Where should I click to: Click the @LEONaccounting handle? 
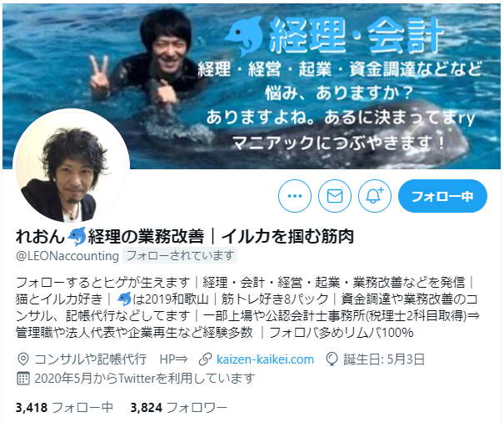point(67,256)
